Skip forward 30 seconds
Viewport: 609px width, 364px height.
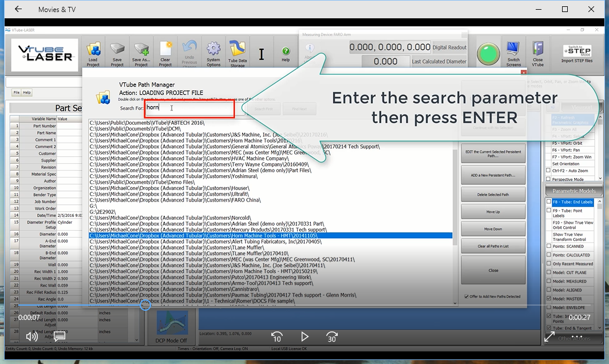tap(332, 337)
